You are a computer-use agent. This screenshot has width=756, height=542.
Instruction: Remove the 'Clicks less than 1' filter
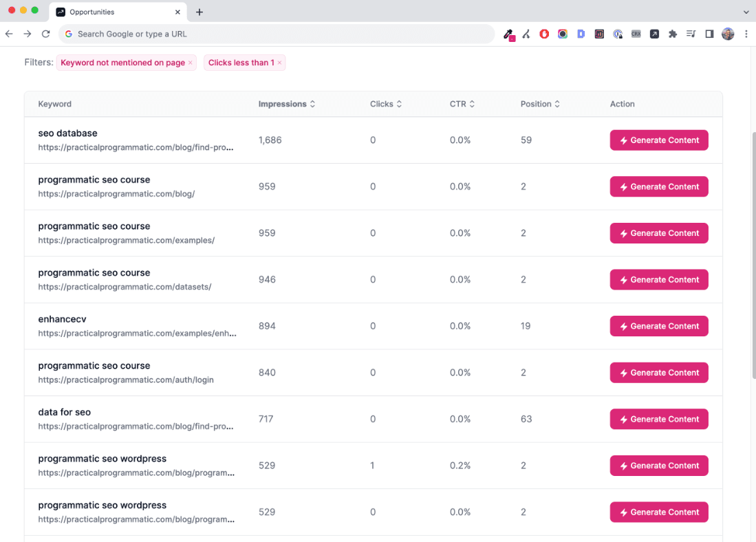pyautogui.click(x=279, y=63)
